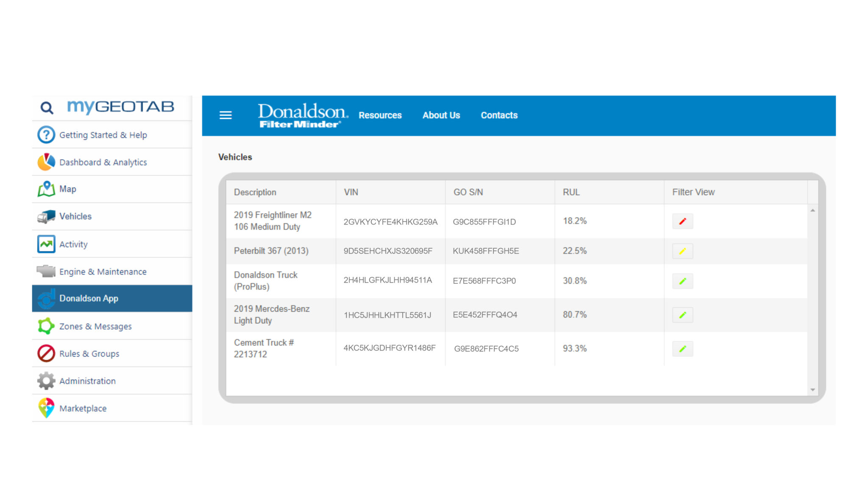Click the search magnifier icon

click(x=47, y=108)
